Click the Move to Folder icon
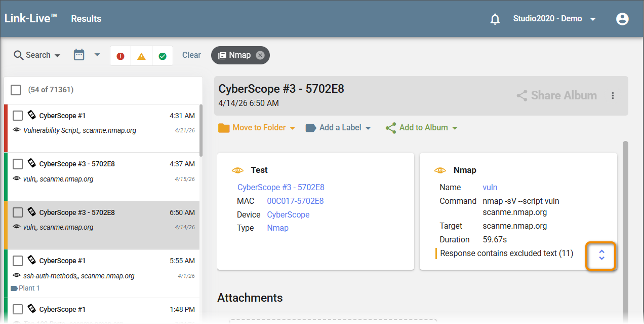Screen dimensions: 644x324 (x=224, y=128)
